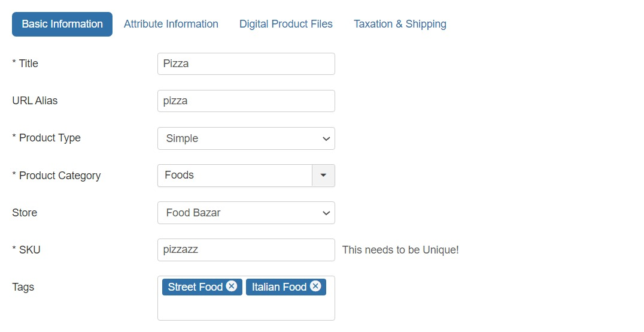
Task: Remove the Italian Food tag
Action: click(315, 286)
